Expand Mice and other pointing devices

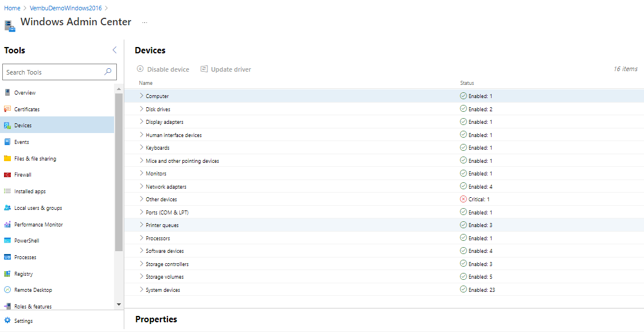[x=142, y=161]
